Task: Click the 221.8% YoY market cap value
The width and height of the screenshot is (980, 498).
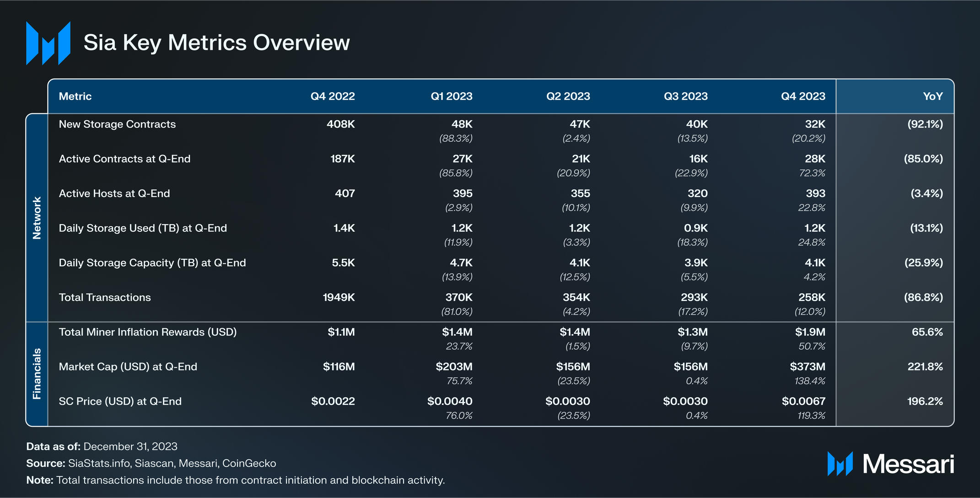Action: [925, 367]
